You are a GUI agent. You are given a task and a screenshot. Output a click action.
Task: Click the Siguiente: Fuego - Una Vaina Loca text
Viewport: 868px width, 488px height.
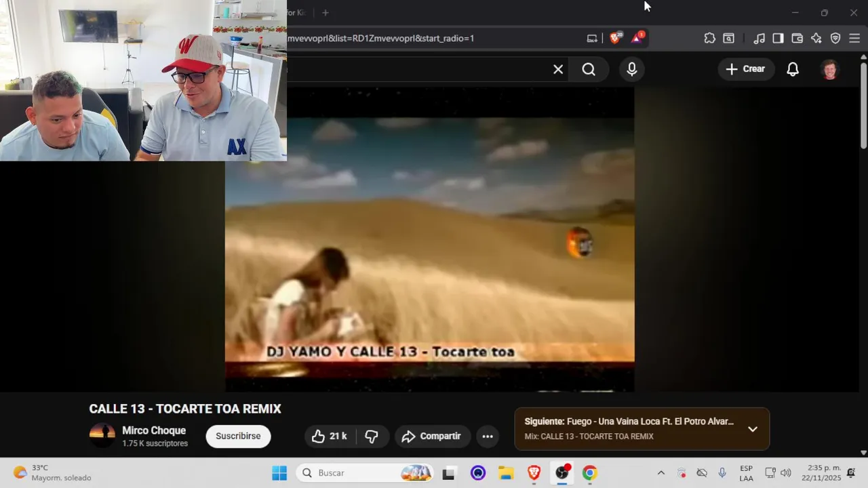point(629,422)
